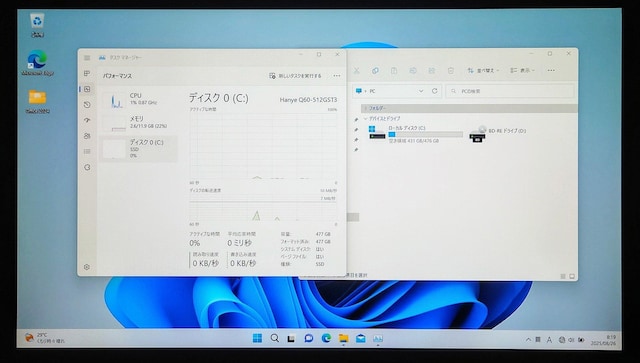Select the Recycle Bin desktop icon
This screenshot has width=640, height=363.
tap(37, 25)
